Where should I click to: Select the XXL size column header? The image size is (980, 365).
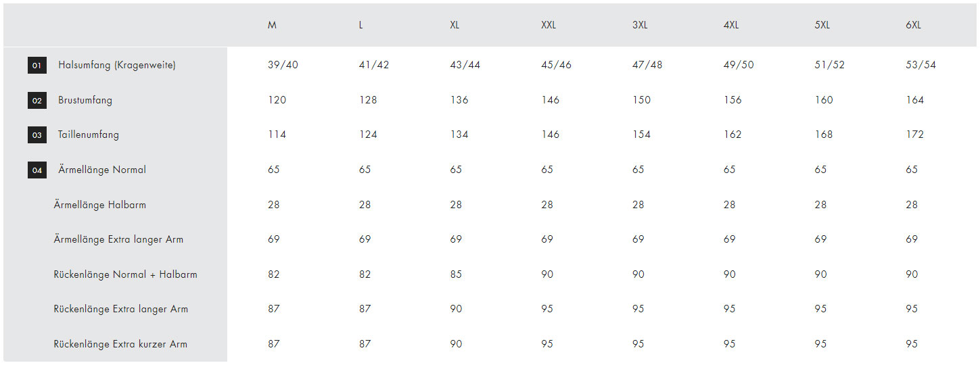tap(549, 25)
